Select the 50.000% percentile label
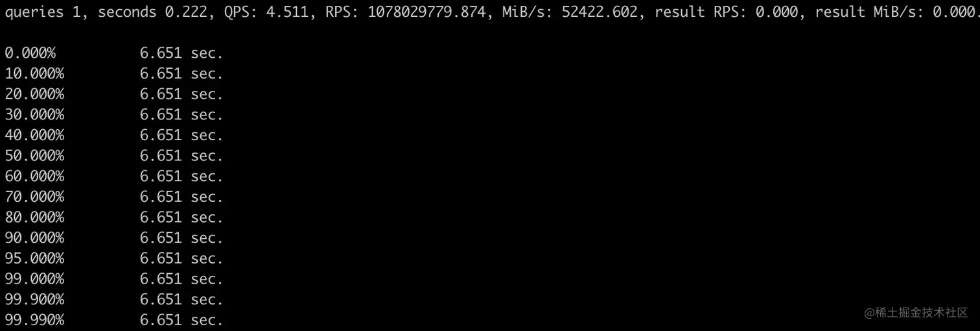The height and width of the screenshot is (331, 980). (x=34, y=156)
